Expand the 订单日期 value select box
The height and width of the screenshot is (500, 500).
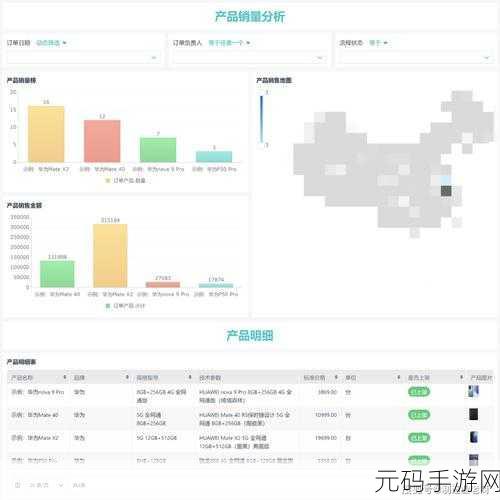pyautogui.click(x=83, y=57)
